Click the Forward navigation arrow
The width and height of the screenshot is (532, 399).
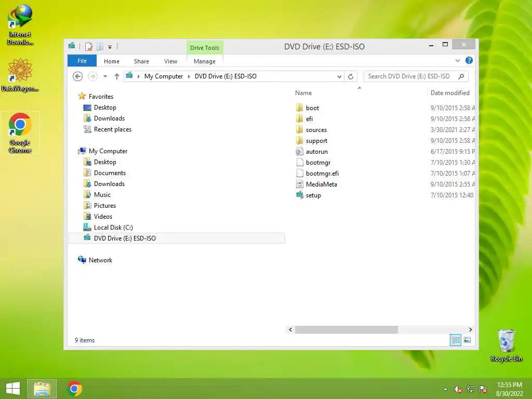click(92, 76)
